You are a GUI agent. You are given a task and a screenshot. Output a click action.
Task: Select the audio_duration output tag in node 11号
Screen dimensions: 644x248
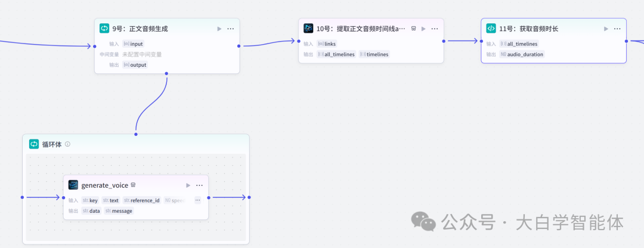(x=522, y=54)
